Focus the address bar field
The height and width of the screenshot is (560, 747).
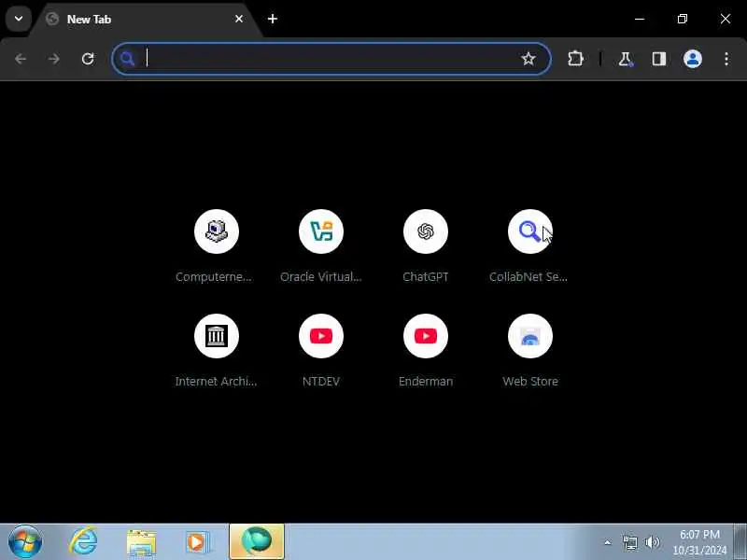pyautogui.click(x=331, y=59)
